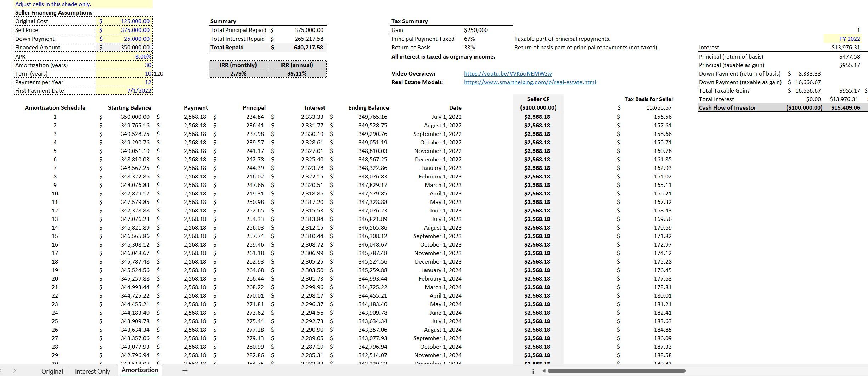Click the Gain $250,000 cell
Image resolution: width=868 pixels, height=376 pixels.
[476, 30]
